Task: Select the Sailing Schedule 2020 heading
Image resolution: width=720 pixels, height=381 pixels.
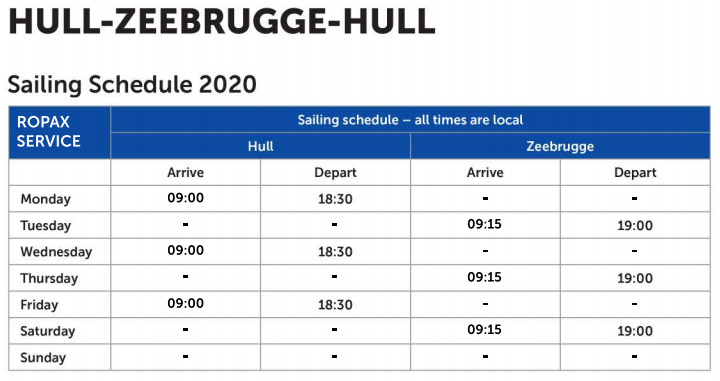Action: point(132,84)
